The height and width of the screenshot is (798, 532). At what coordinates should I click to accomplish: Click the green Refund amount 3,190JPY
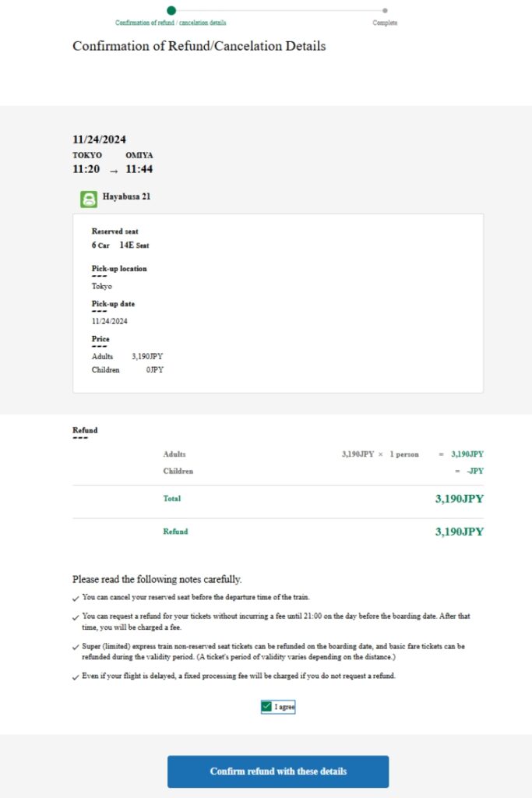[x=459, y=532]
